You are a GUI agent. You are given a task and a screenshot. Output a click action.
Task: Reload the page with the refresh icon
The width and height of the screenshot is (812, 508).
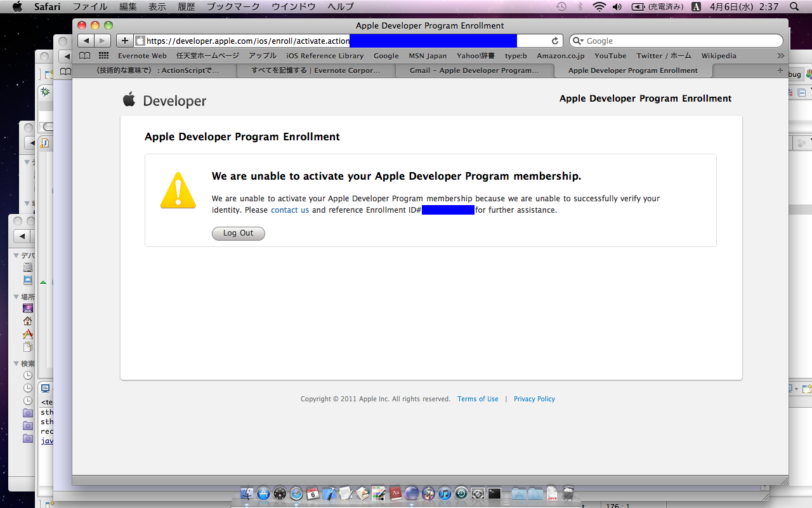(x=555, y=41)
